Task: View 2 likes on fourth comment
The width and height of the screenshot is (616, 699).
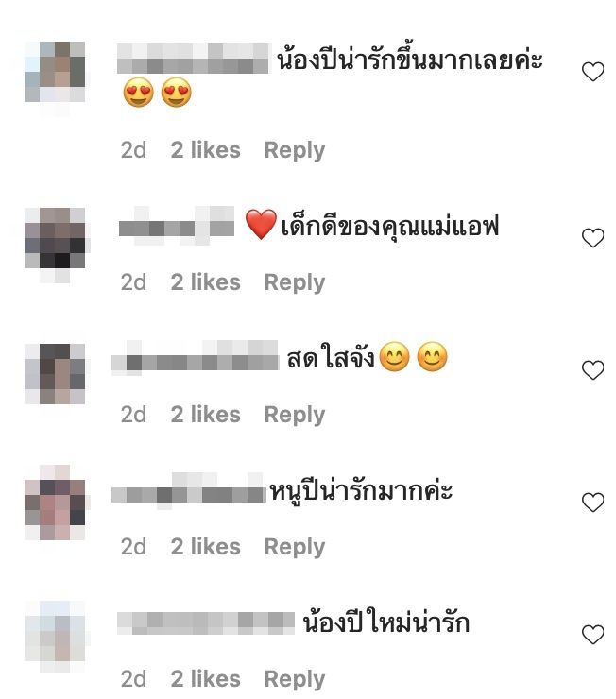Action: (205, 547)
